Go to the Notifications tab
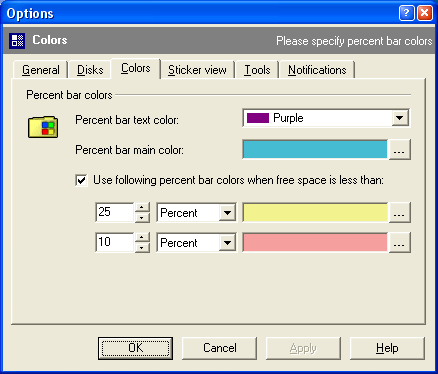The height and width of the screenshot is (374, 438). point(317,70)
